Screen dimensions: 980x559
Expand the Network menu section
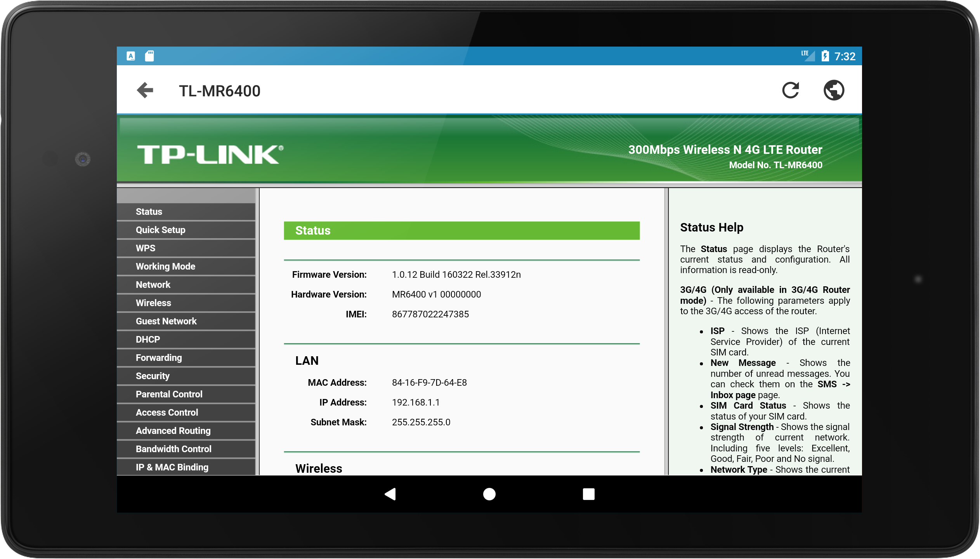153,285
